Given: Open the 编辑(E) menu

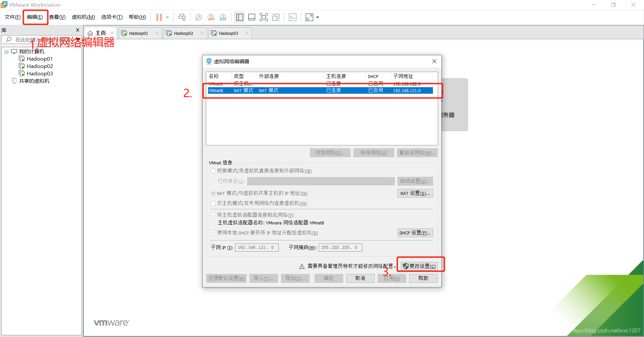Looking at the screenshot, I should coord(35,17).
